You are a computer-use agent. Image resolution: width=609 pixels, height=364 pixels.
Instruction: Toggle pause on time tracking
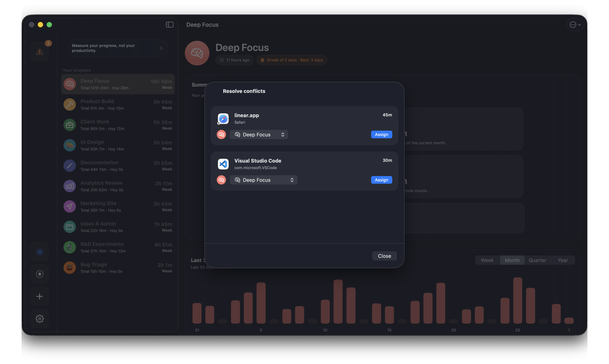[x=39, y=251]
